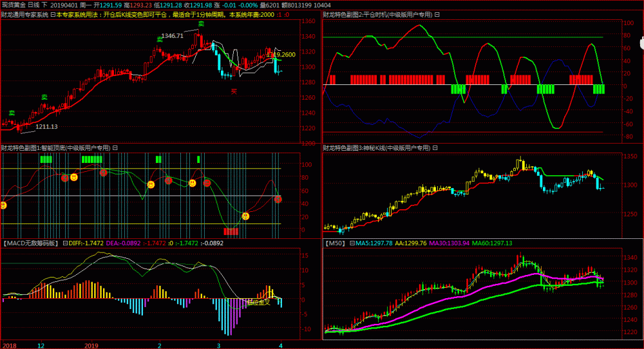Select the 财龙特色副图2:平仓时机 panel title
Viewport: 644px width, 349px height.
[378, 14]
